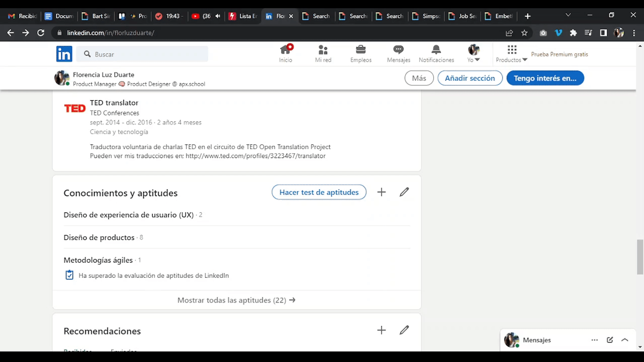Bookmark page with the star icon
This screenshot has height=362, width=644.
click(x=525, y=33)
